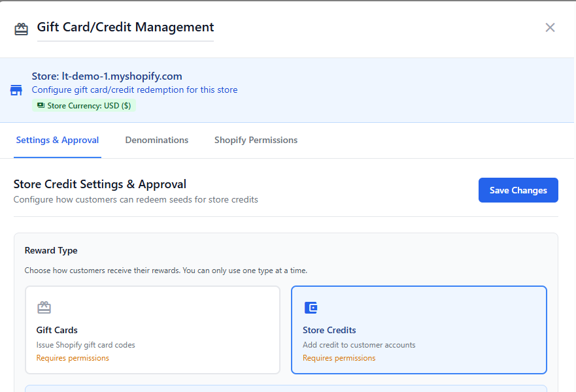Image resolution: width=576 pixels, height=392 pixels.
Task: Go to the Shopify Permissions tab
Action: pos(256,140)
